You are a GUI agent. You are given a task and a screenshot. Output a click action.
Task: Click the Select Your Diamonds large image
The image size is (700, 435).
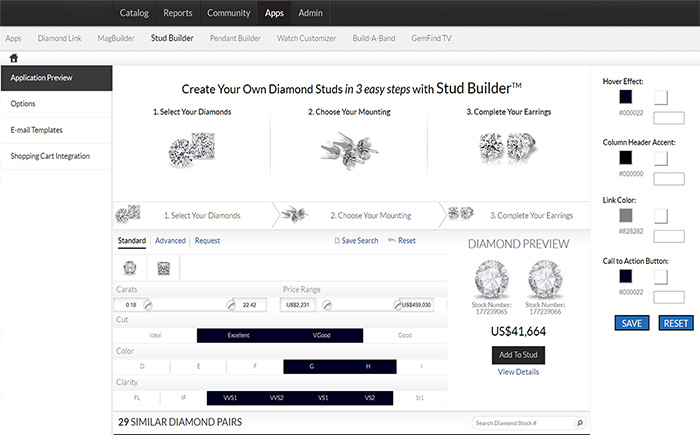(192, 150)
